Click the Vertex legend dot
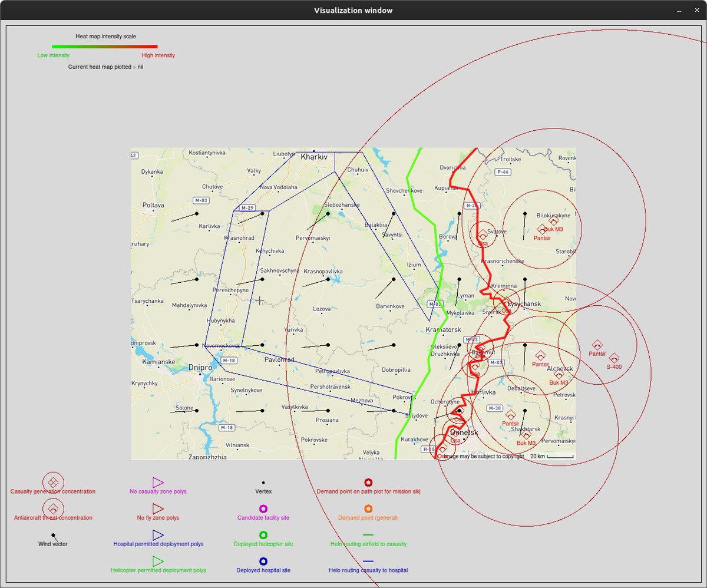 263,483
